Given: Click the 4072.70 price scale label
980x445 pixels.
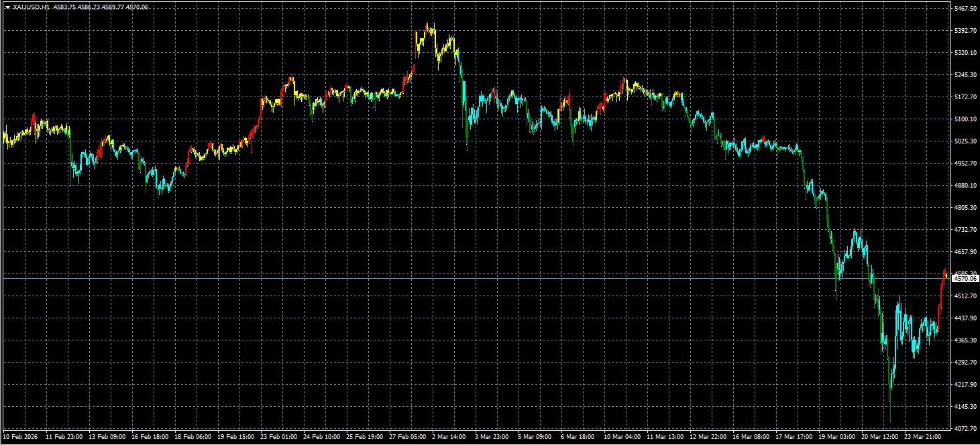Looking at the screenshot, I should click(x=965, y=428).
